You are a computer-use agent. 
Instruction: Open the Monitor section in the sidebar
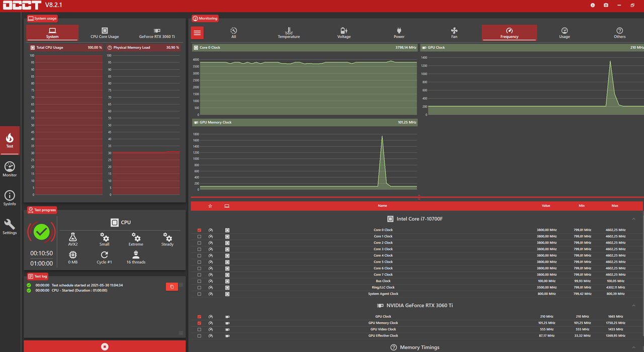tap(10, 169)
